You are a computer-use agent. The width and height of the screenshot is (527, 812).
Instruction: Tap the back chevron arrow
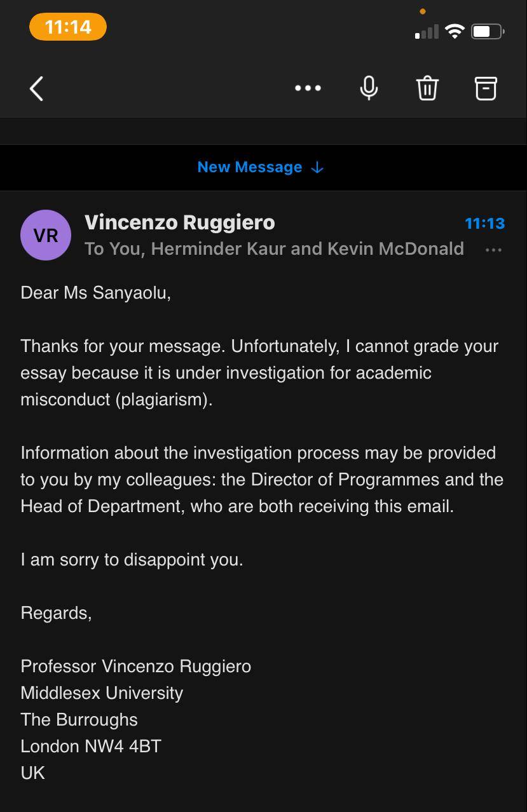[37, 88]
